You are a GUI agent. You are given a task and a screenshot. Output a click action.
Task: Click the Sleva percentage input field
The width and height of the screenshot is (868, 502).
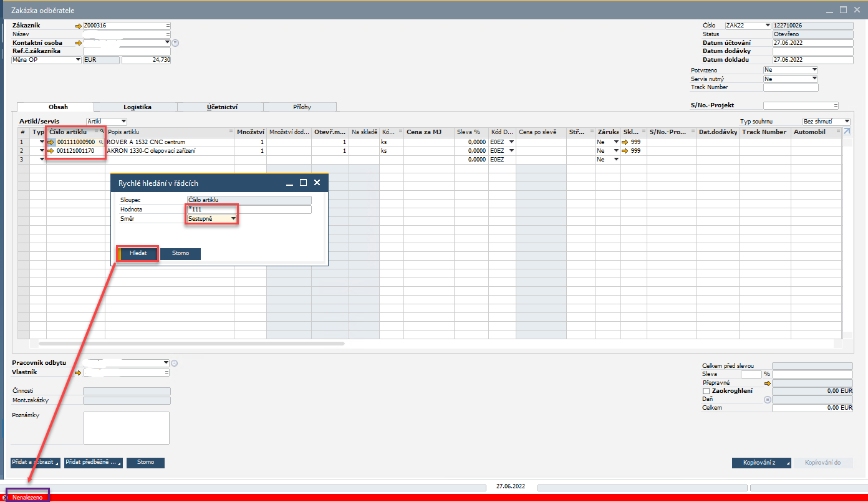point(751,374)
